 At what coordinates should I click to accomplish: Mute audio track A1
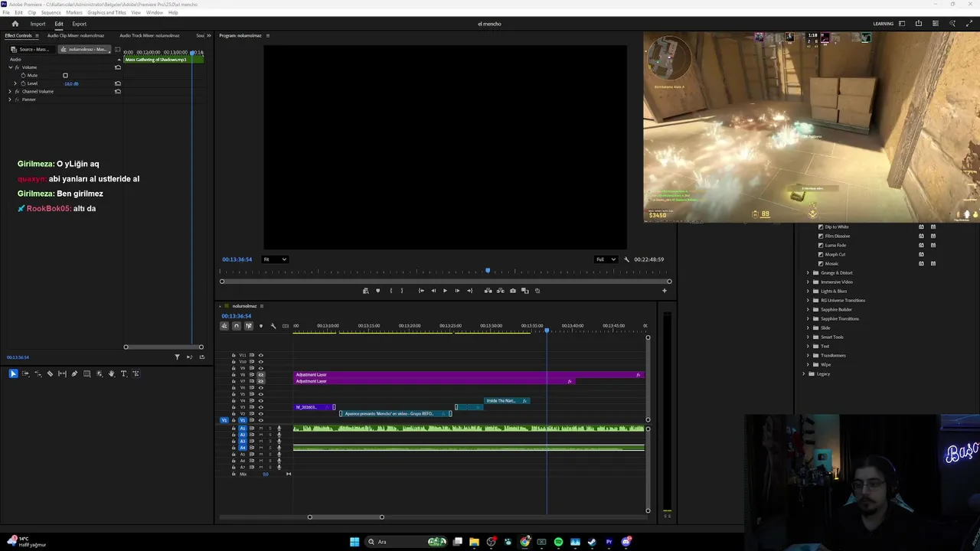pyautogui.click(x=260, y=428)
